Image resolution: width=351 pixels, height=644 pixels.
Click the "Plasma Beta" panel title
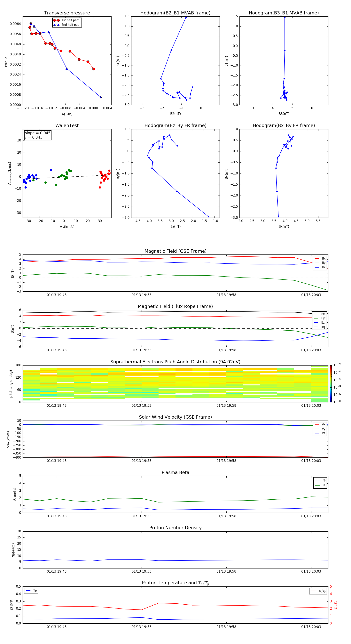tap(175, 472)
